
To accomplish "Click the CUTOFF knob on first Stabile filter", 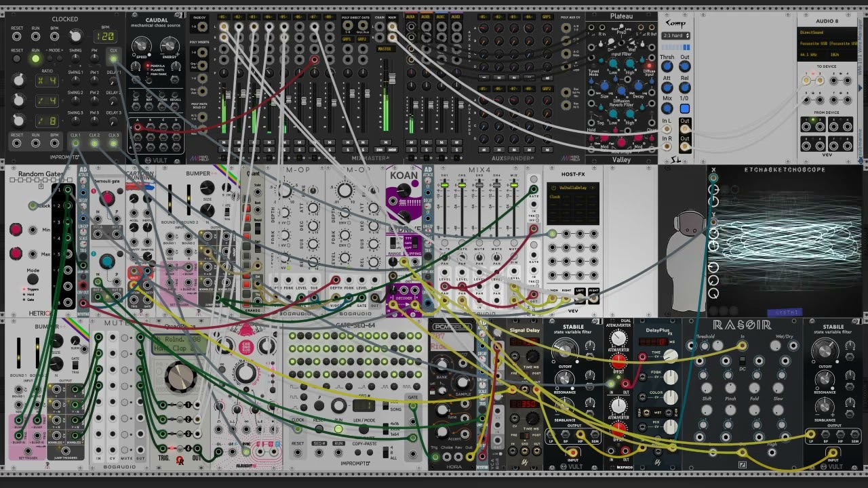I will coord(564,350).
